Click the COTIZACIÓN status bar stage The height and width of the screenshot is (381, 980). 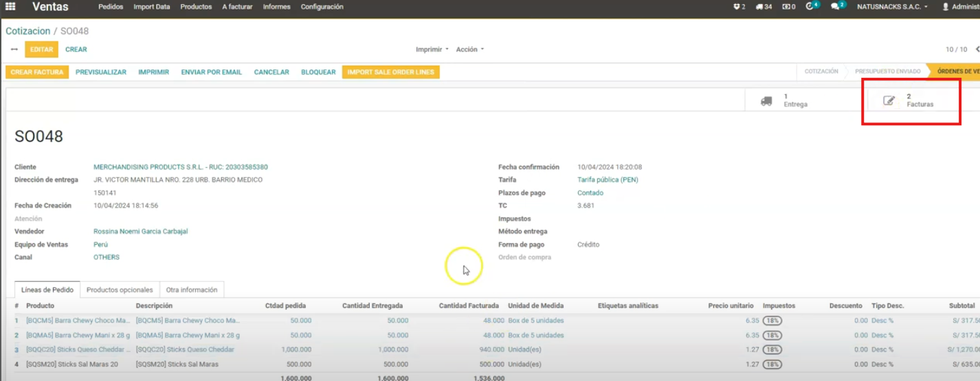821,72
